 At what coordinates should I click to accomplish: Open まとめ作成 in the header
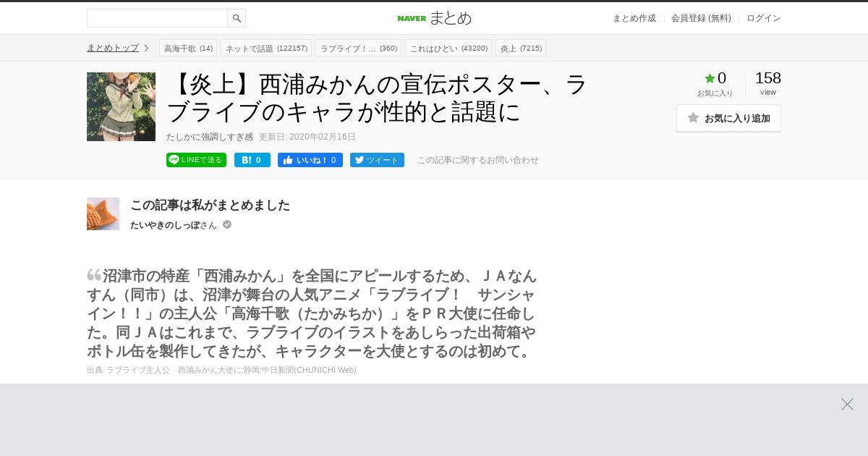coord(634,18)
